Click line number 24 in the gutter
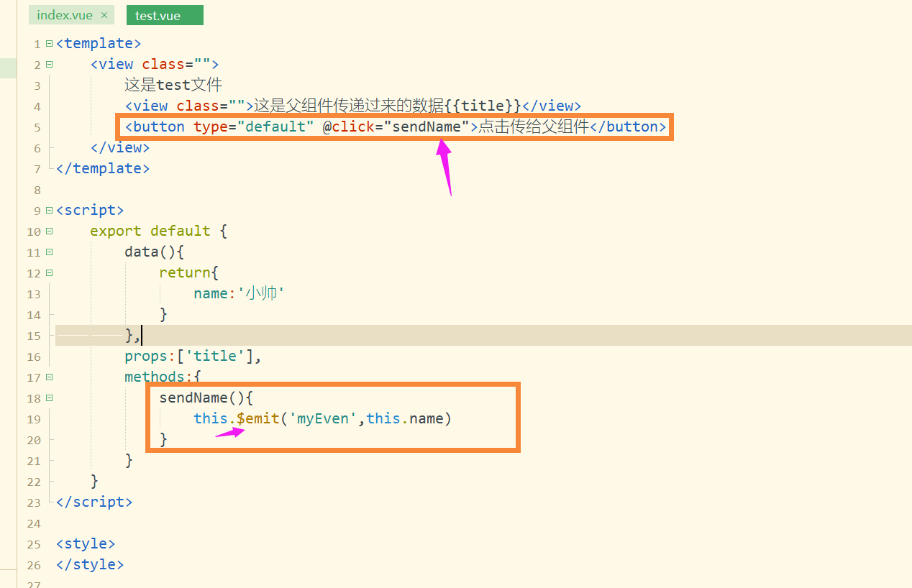The image size is (912, 588). point(34,523)
